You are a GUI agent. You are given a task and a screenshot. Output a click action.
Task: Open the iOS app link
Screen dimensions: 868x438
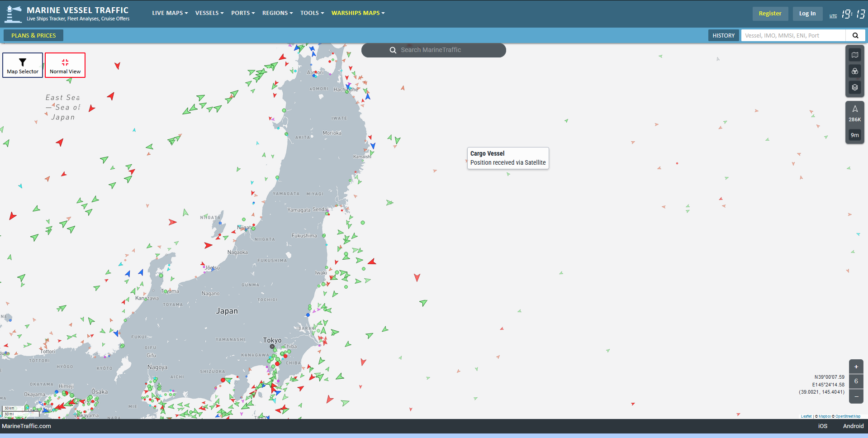coord(823,426)
